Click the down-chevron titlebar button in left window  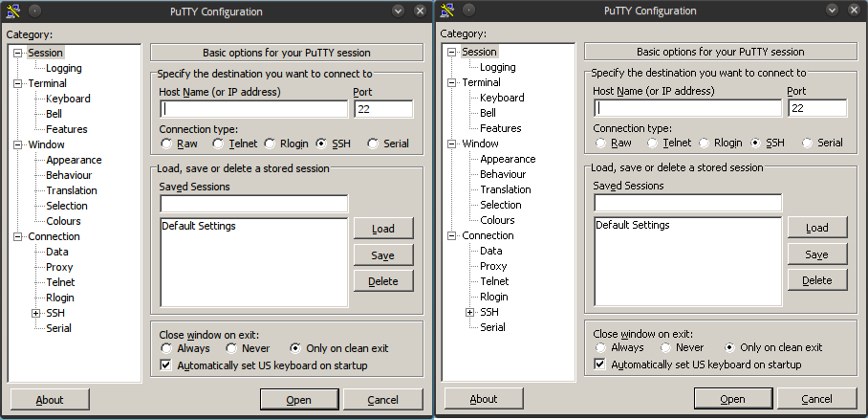(398, 11)
